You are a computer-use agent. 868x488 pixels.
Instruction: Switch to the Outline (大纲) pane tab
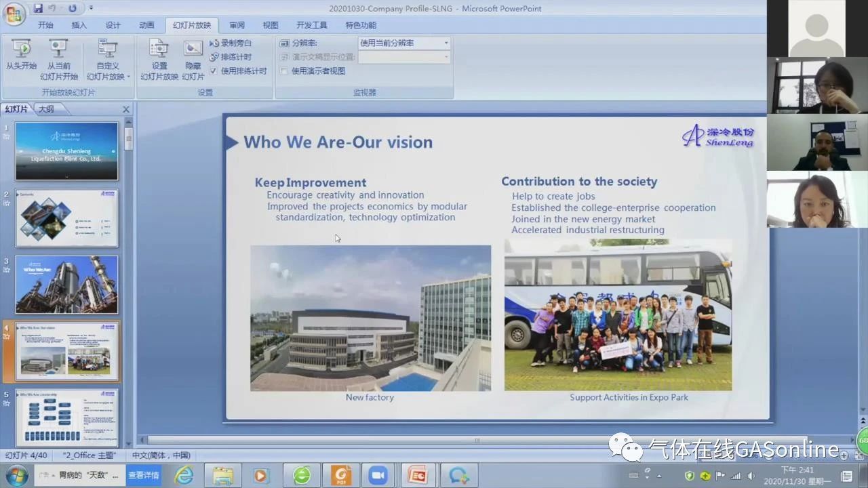coord(46,109)
